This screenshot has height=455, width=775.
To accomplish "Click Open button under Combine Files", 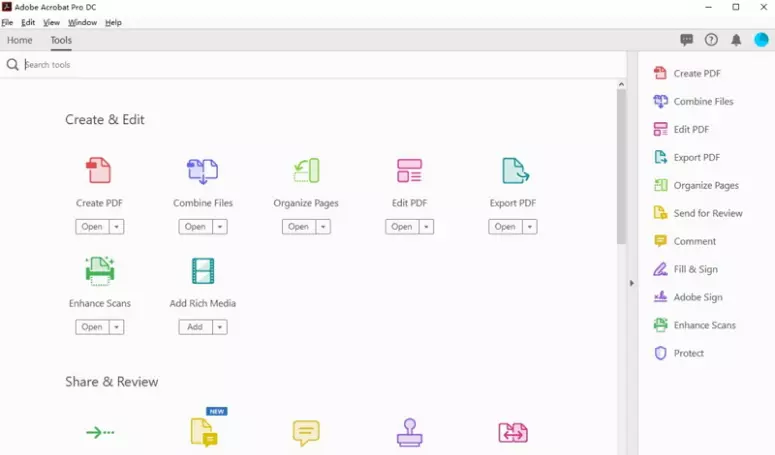I will (196, 227).
